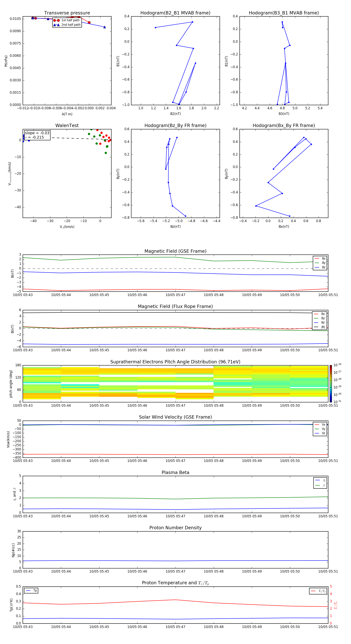Image resolution: width=351 pixels, height=644 pixels.
Task: Click the "Transverse pressure" plot title
Action: (67, 13)
